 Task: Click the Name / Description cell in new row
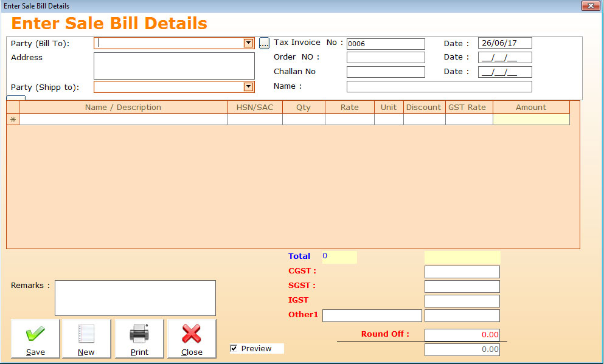click(x=123, y=119)
